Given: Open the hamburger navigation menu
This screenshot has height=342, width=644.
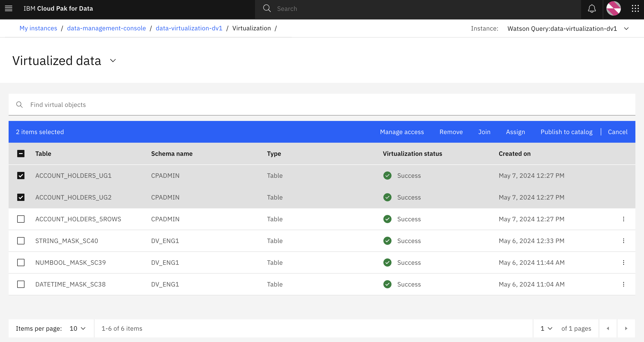Looking at the screenshot, I should point(9,9).
